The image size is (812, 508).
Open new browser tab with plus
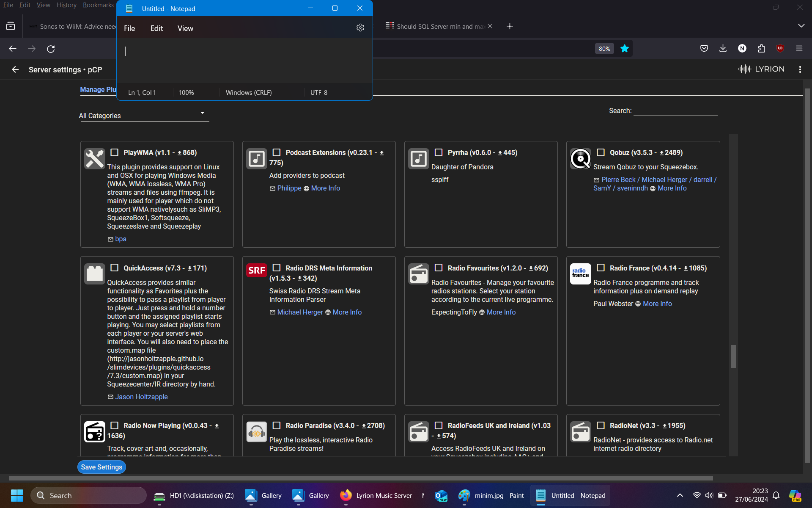510,26
